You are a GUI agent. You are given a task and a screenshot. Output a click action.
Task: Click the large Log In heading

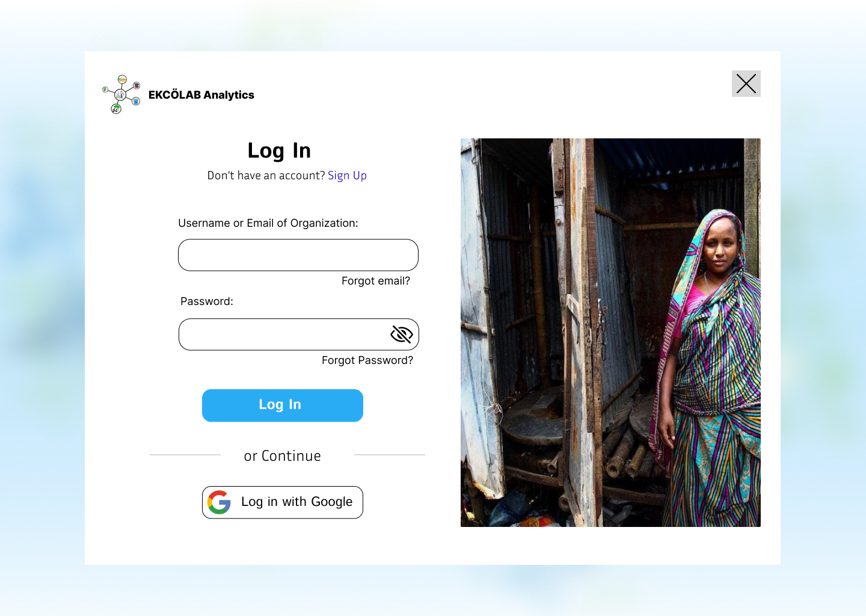pyautogui.click(x=279, y=150)
